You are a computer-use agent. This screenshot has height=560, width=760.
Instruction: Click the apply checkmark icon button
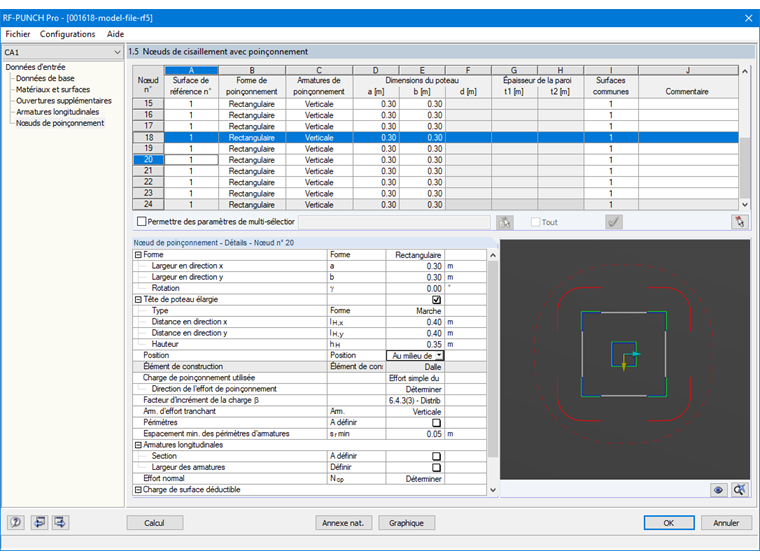tap(614, 222)
